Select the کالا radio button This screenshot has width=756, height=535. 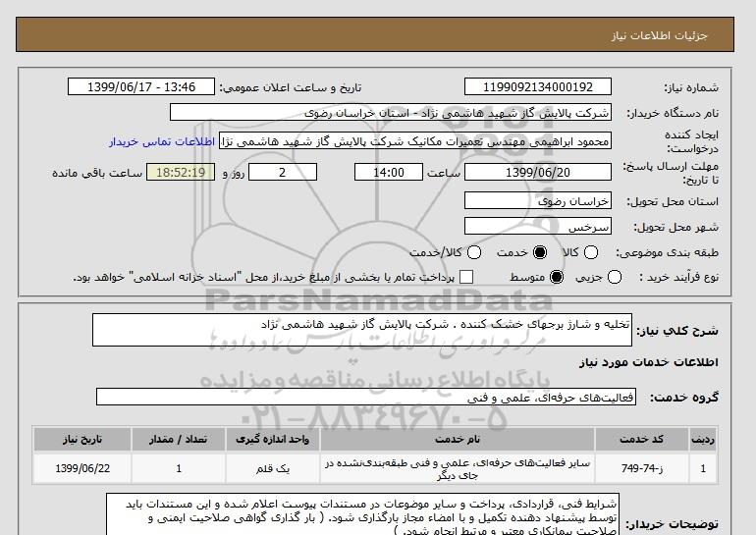pos(591,252)
